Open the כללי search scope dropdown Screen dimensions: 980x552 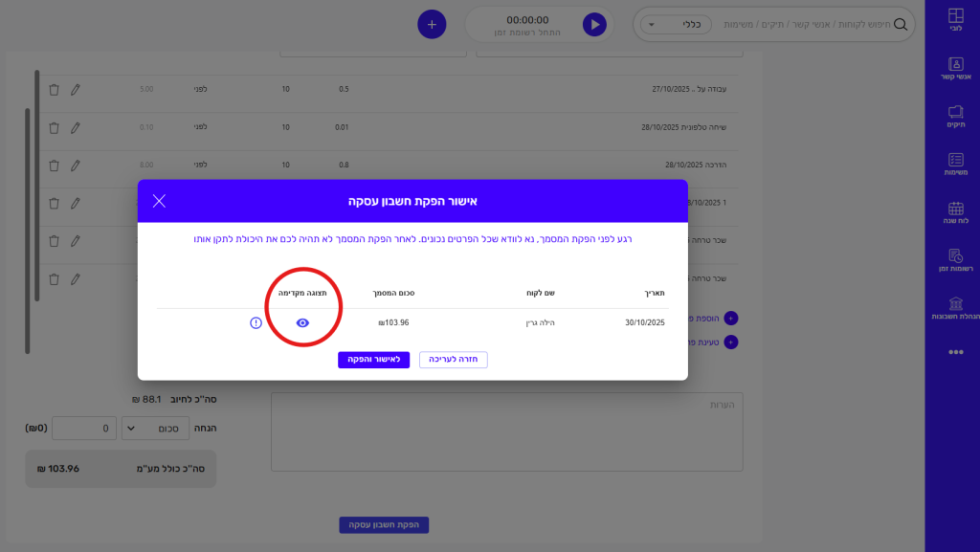pyautogui.click(x=676, y=25)
